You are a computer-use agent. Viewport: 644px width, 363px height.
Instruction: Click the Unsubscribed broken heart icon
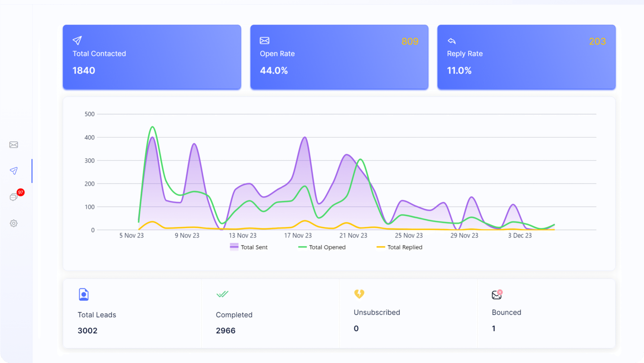coord(359,294)
